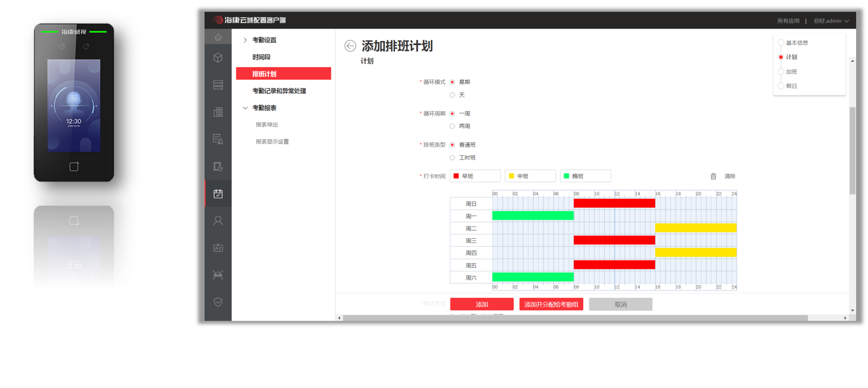Open the 你好,admin user dropdown
This screenshot has height=388, width=868.
[831, 21]
